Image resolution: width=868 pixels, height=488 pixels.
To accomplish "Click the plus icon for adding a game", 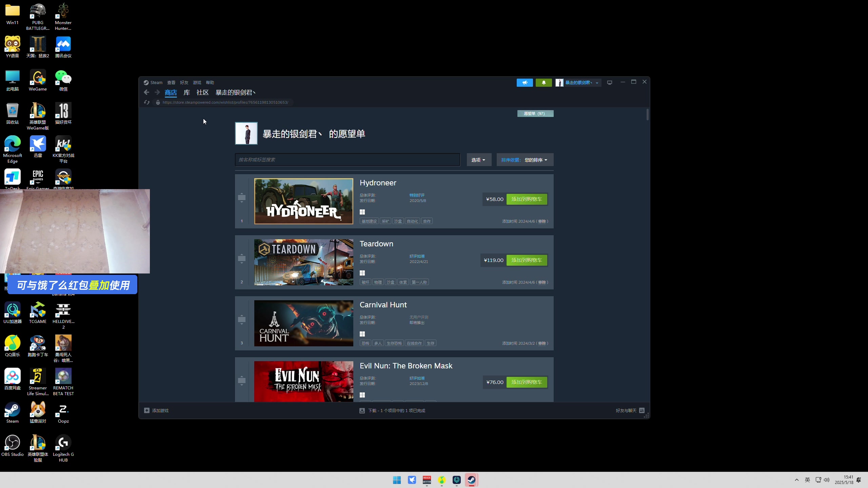I will (x=147, y=410).
